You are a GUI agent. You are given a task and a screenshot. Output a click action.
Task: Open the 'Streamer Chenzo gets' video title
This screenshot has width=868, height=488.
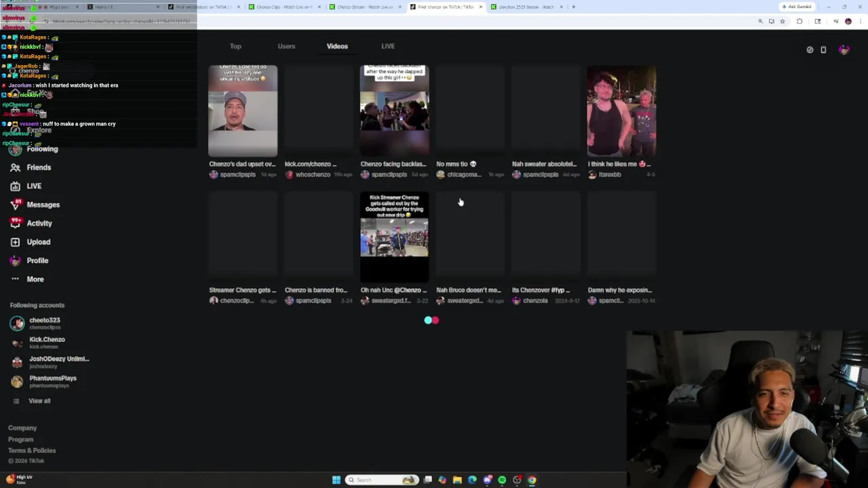[x=242, y=290]
